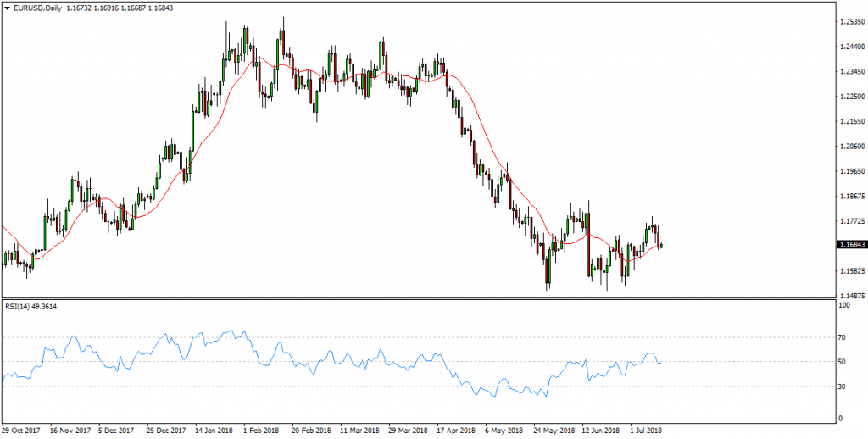Image resolution: width=868 pixels, height=439 pixels.
Task: Click the current price tag 1.16843 on price axis
Action: [x=851, y=244]
